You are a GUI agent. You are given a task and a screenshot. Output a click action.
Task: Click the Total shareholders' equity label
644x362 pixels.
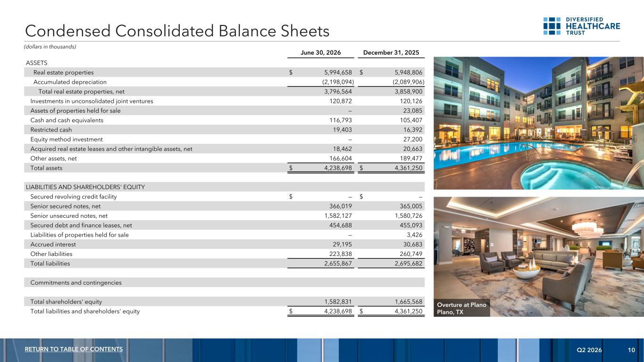point(66,302)
